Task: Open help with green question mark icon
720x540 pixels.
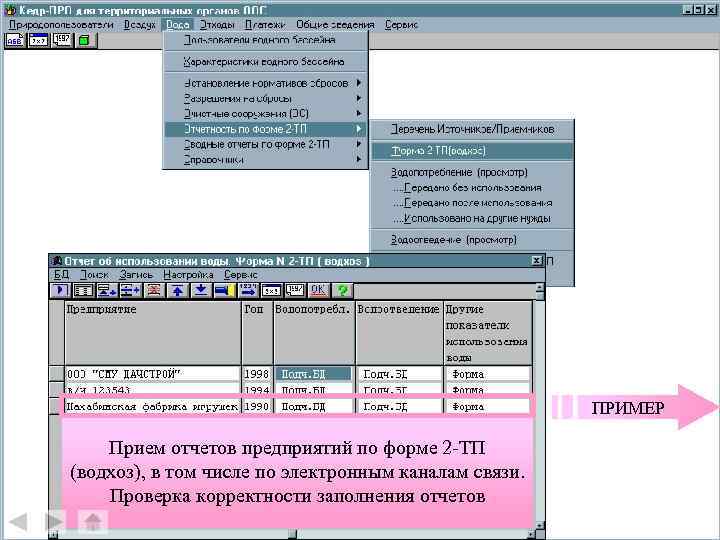Action: click(342, 290)
